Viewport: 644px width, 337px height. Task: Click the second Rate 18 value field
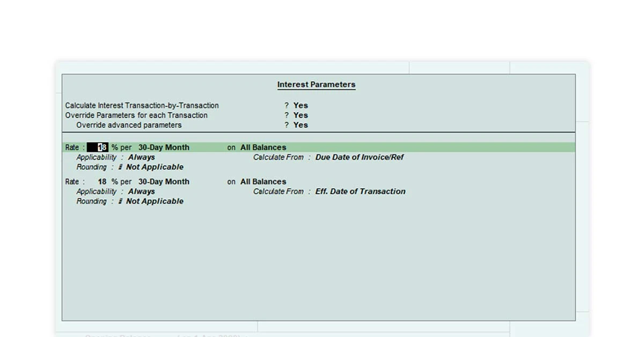pos(101,181)
